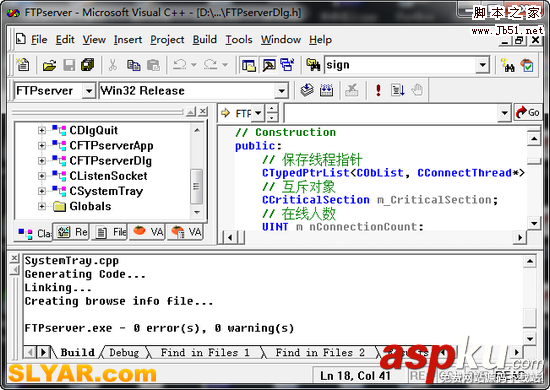Click the document icon beside File menu
Viewport: 550px width, 390px height.
21,39
